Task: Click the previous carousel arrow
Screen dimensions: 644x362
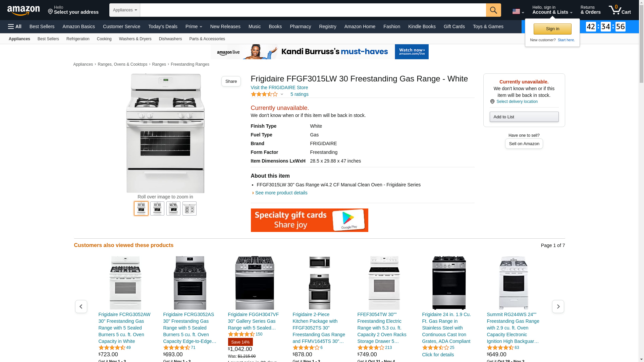Action: [x=81, y=306]
